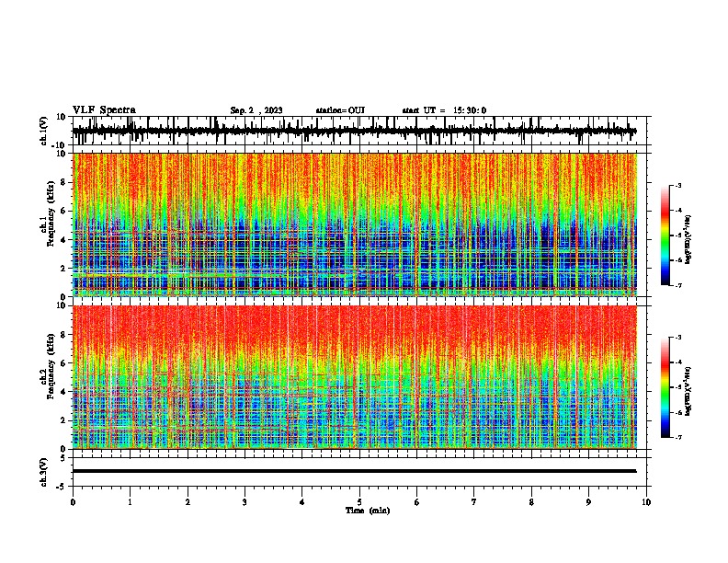Click the "5" tick on ch.3 voltage axis
728x563 pixels.
click(64, 458)
